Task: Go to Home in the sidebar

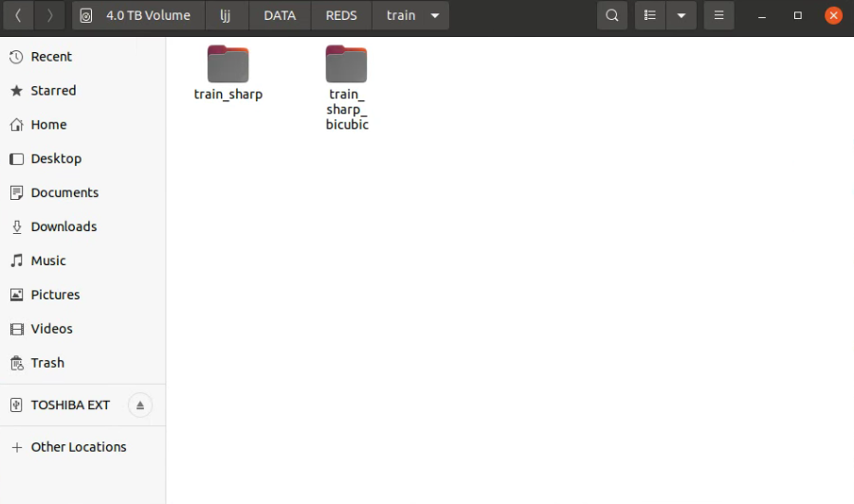Action: (82, 125)
